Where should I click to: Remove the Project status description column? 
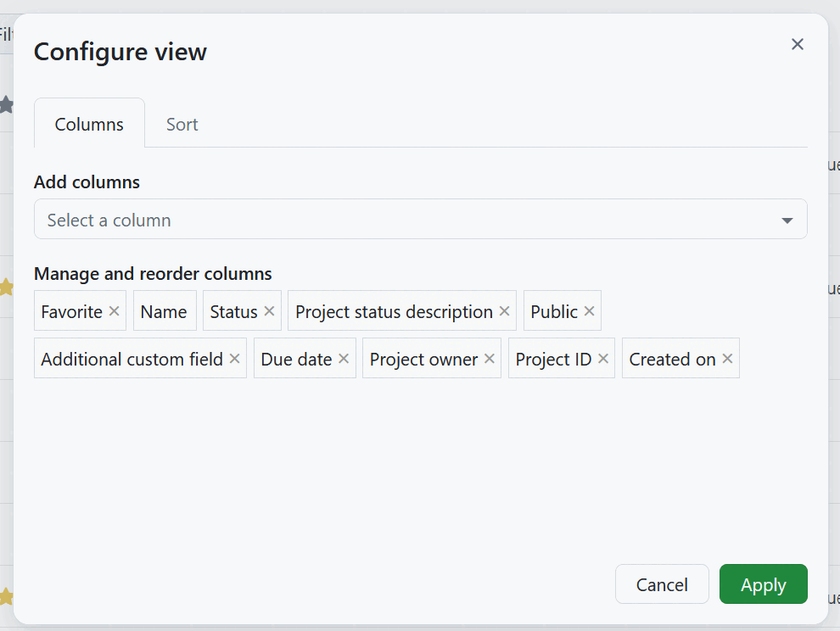(x=505, y=310)
